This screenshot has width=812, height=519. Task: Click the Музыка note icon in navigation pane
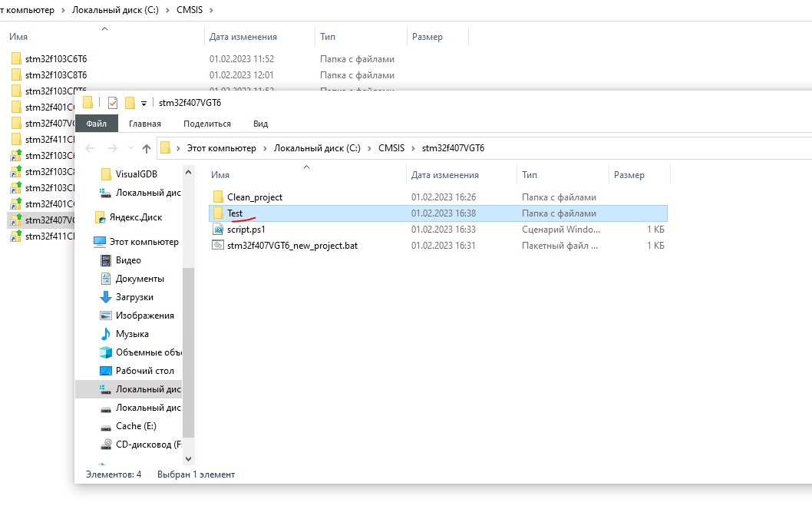pos(106,333)
